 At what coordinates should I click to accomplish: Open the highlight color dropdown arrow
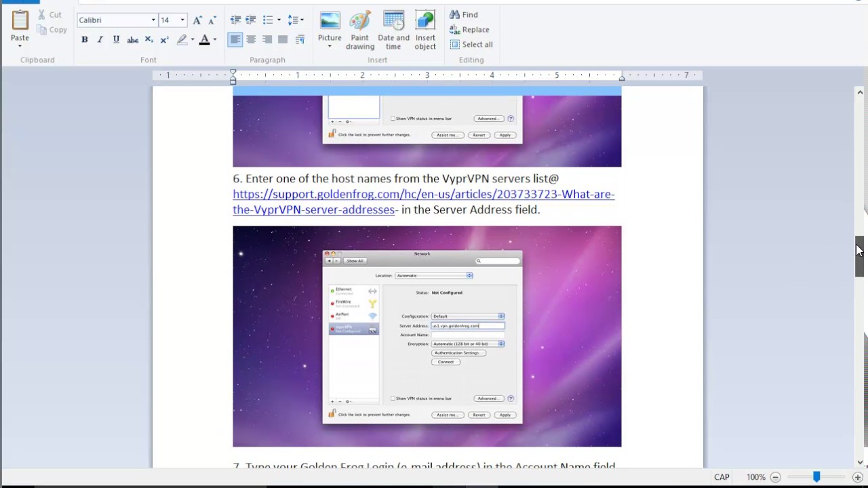[x=193, y=40]
